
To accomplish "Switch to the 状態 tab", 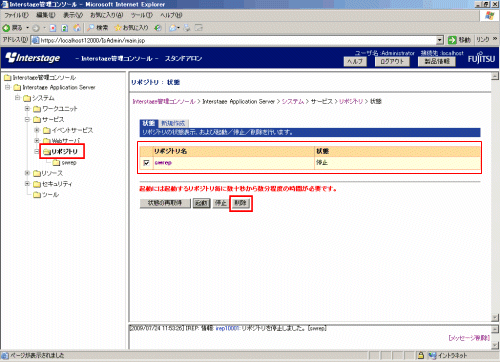I will pos(148,123).
